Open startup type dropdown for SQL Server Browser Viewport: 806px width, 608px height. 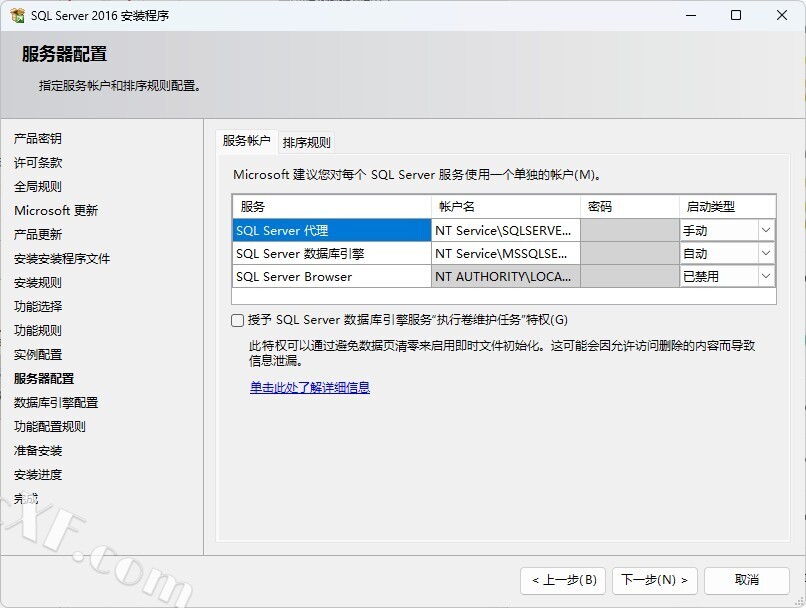point(765,277)
